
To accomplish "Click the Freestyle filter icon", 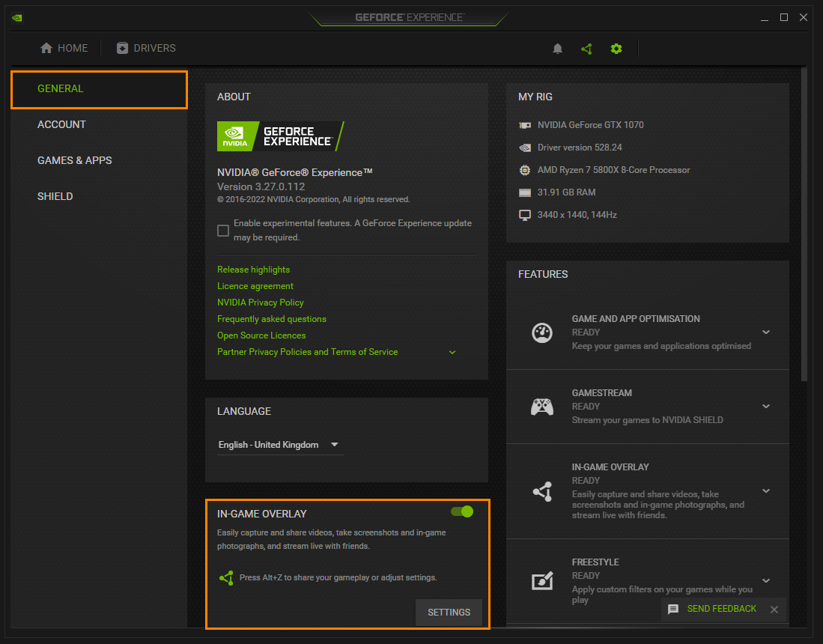I will [542, 580].
